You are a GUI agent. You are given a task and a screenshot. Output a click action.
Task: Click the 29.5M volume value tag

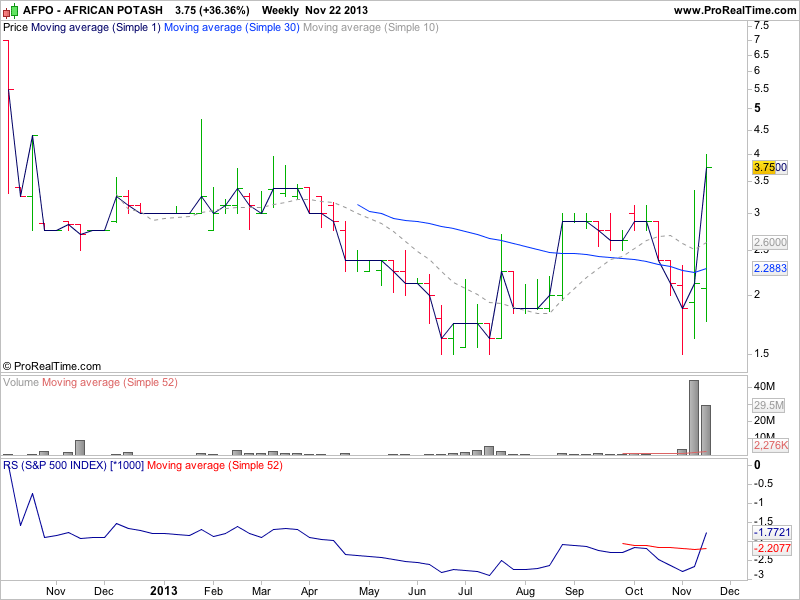coord(769,406)
